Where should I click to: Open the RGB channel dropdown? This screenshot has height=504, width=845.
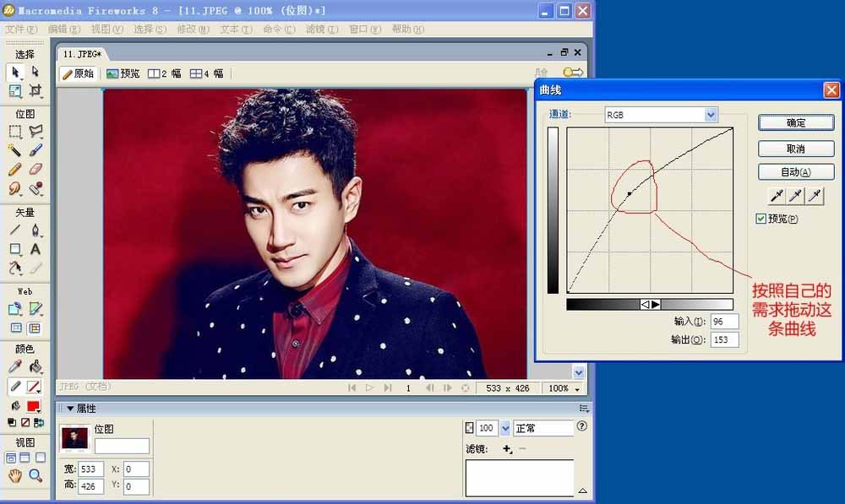[710, 114]
